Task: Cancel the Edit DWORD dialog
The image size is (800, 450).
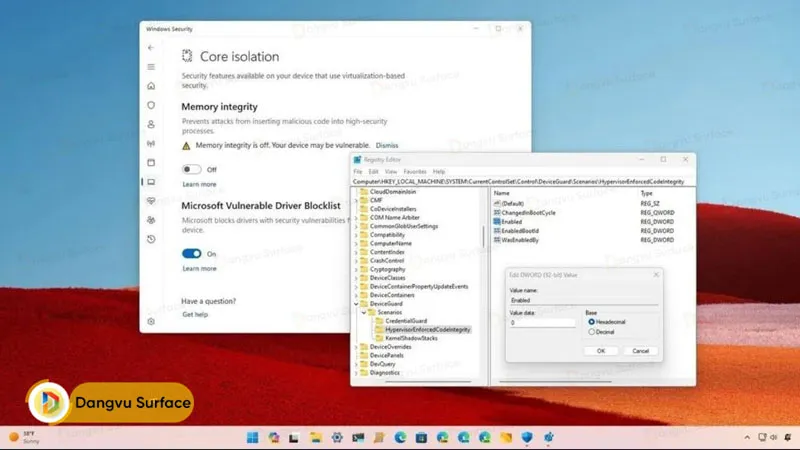Action: pyautogui.click(x=640, y=351)
